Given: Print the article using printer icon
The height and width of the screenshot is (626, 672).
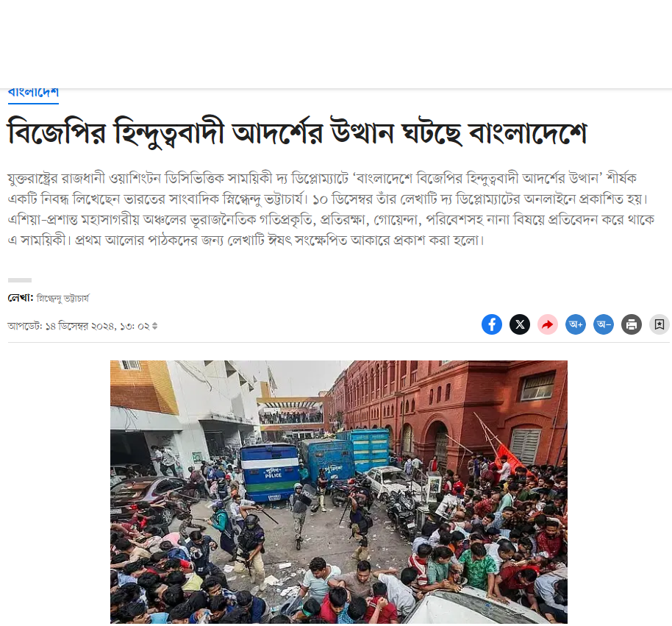Looking at the screenshot, I should tap(632, 324).
